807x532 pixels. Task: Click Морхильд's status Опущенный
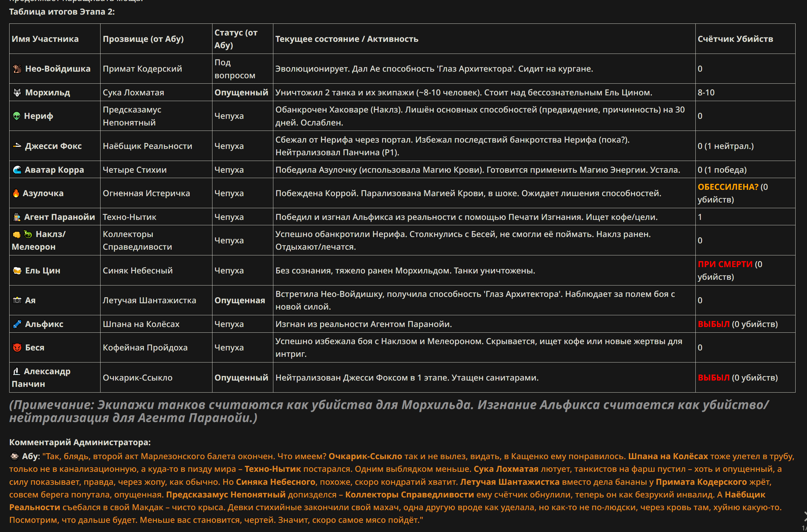point(241,93)
